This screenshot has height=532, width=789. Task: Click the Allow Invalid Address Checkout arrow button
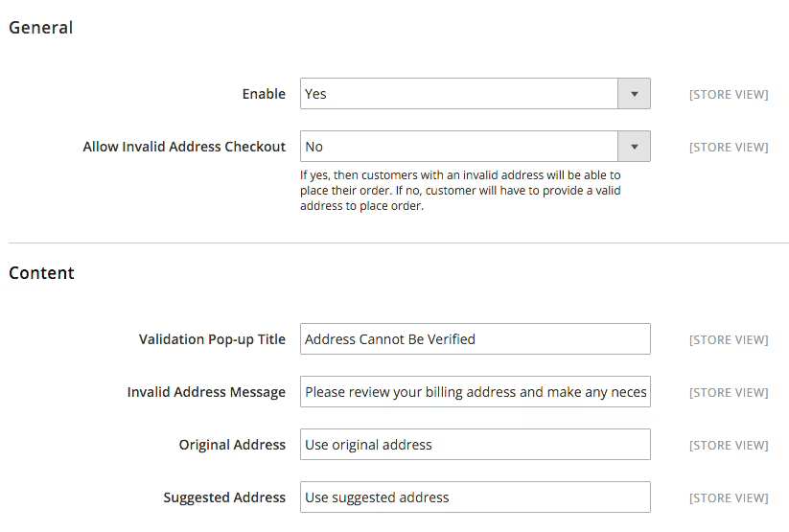[634, 147]
